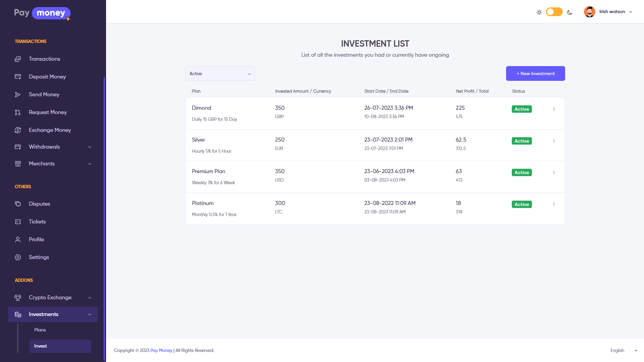Click the New Investment button

535,73
